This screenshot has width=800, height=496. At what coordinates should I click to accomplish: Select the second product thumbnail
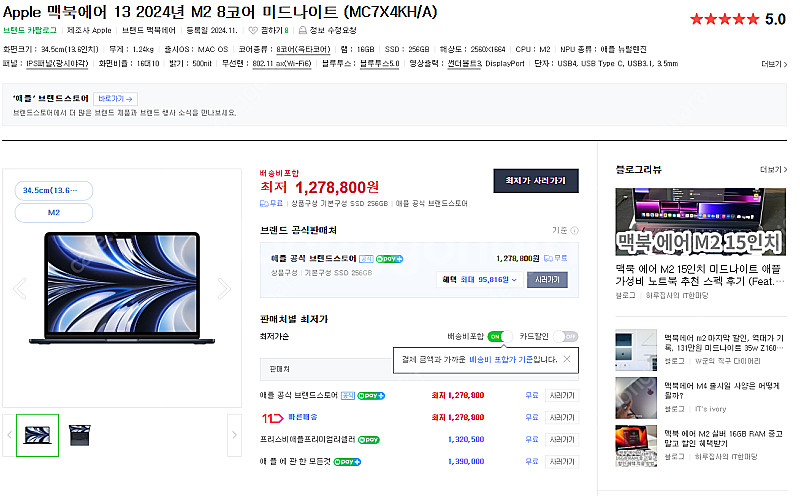[80, 435]
